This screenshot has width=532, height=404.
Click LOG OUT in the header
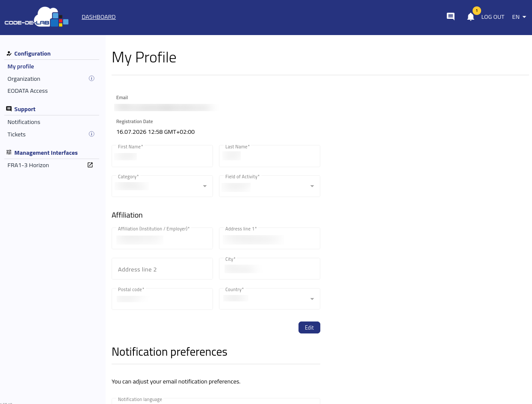point(493,17)
